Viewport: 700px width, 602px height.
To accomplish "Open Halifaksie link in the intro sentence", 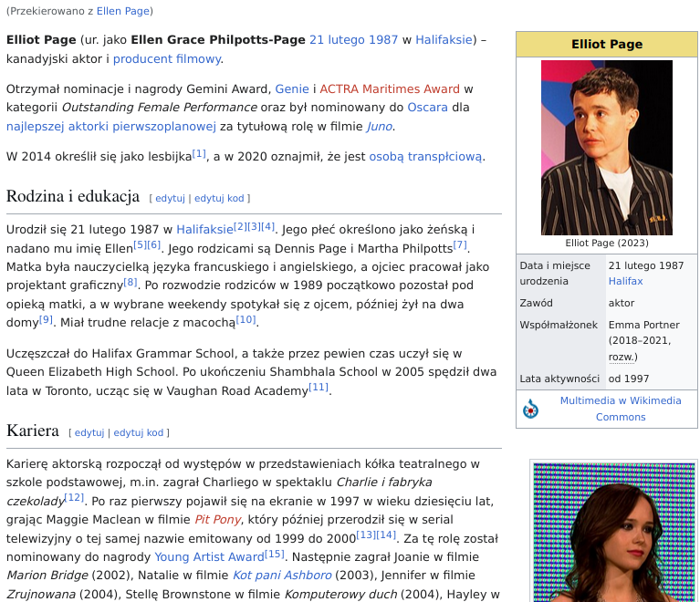I will tap(444, 40).
